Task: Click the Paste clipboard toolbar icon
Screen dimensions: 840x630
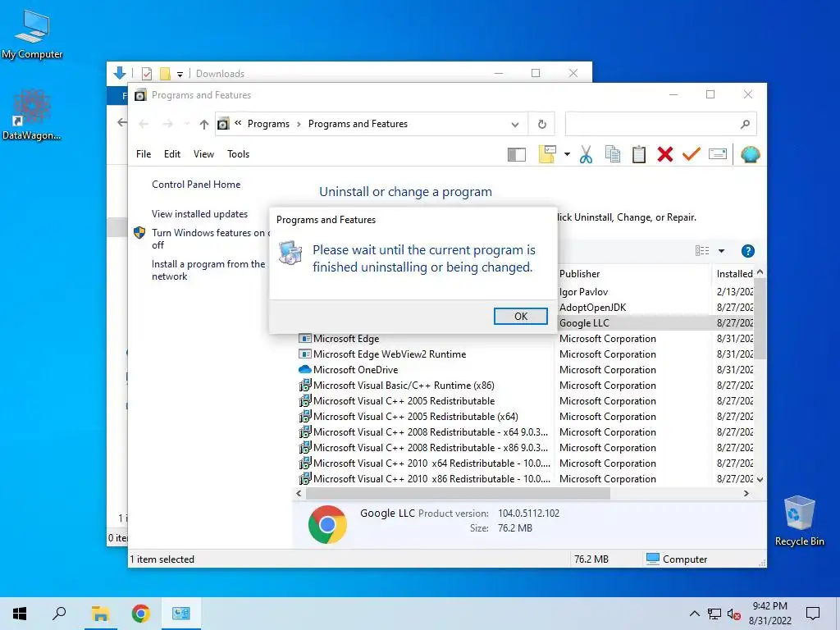Action: tap(638, 155)
